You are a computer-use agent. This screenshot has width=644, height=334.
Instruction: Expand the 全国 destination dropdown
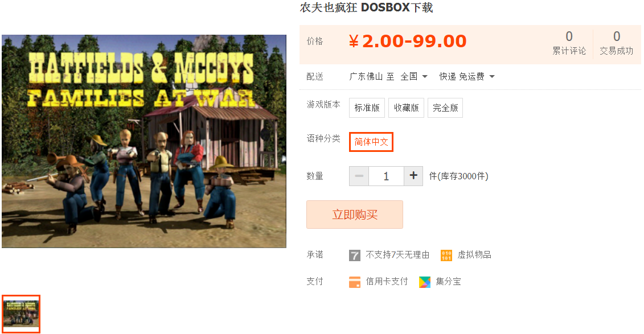pyautogui.click(x=414, y=76)
